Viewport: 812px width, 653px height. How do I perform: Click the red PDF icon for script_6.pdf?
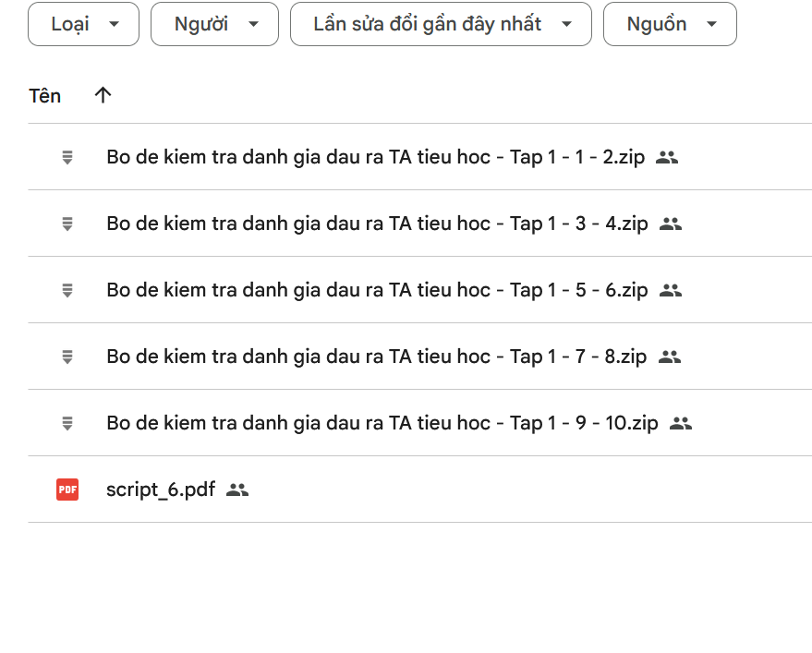point(67,490)
